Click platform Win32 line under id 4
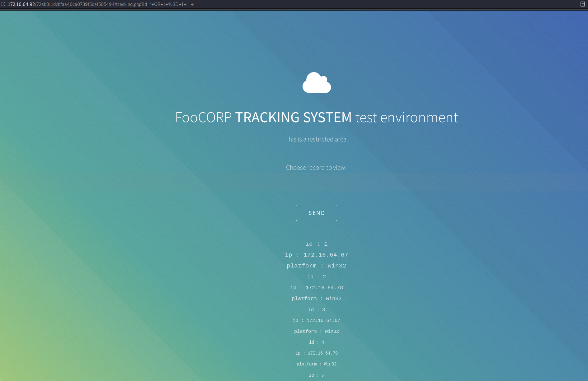588x381 pixels. coord(316,364)
